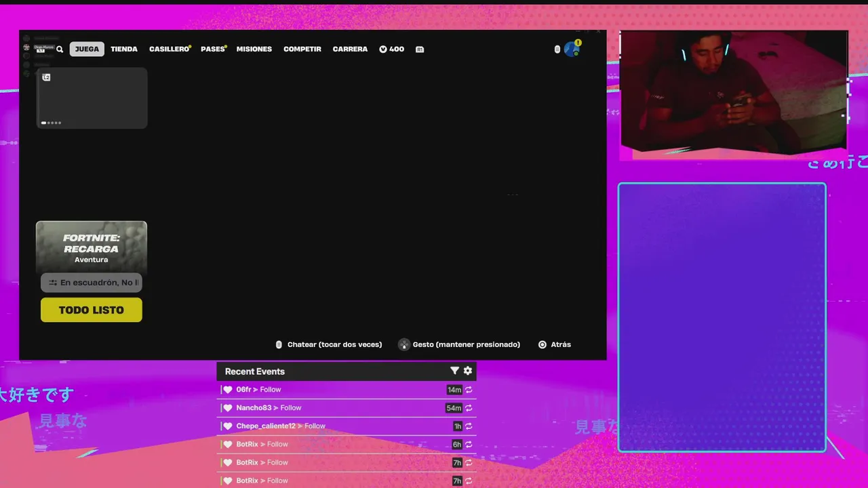868x488 pixels.
Task: Select the Chepe_caliente12 Follow event text
Action: click(x=281, y=426)
